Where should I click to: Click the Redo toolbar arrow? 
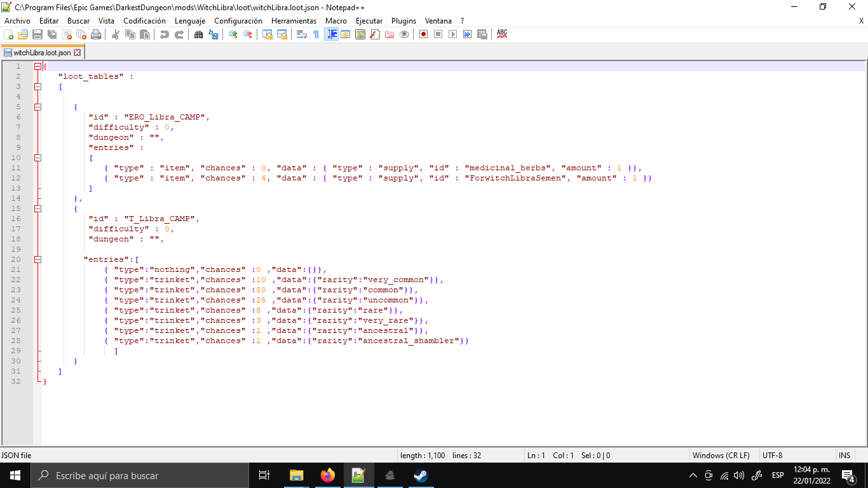coord(179,34)
